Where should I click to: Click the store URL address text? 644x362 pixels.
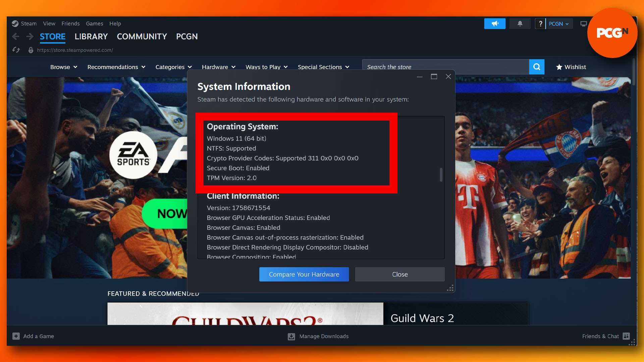coord(75,50)
